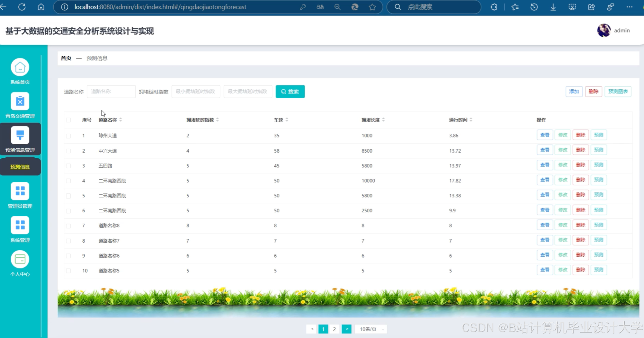Open 管理员管理 via its grid icon
The height and width of the screenshot is (338, 644).
point(20,191)
